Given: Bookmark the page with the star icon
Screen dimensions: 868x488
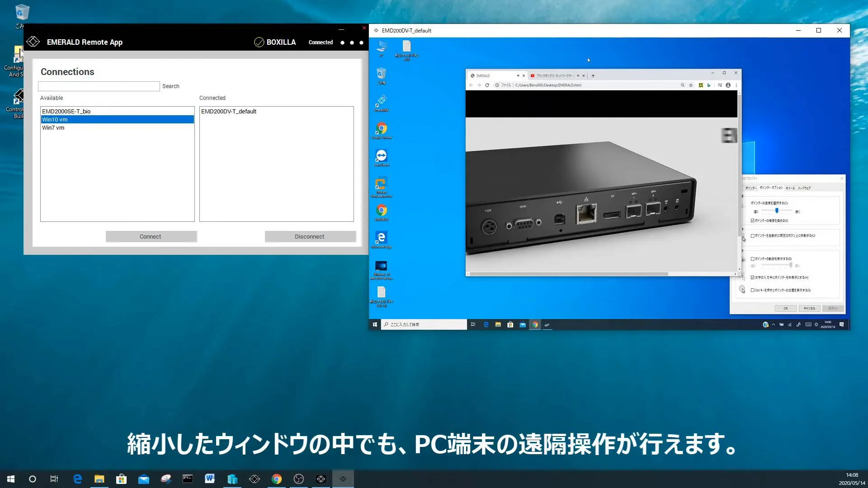Looking at the screenshot, I should coord(691,85).
